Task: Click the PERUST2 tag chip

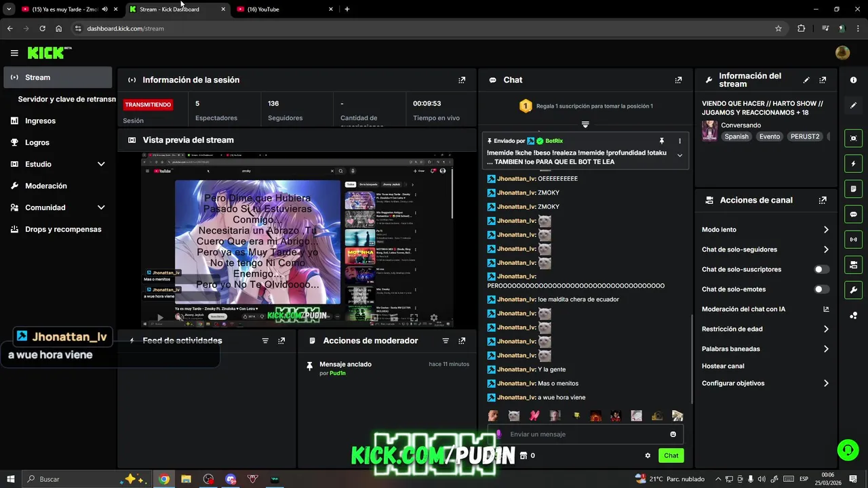Action: [805, 136]
